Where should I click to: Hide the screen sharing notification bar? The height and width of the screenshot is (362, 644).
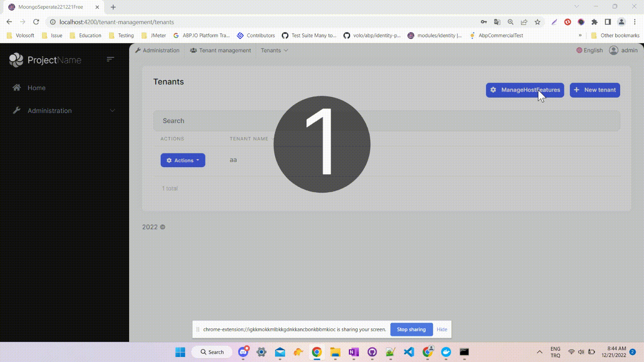coord(442,329)
